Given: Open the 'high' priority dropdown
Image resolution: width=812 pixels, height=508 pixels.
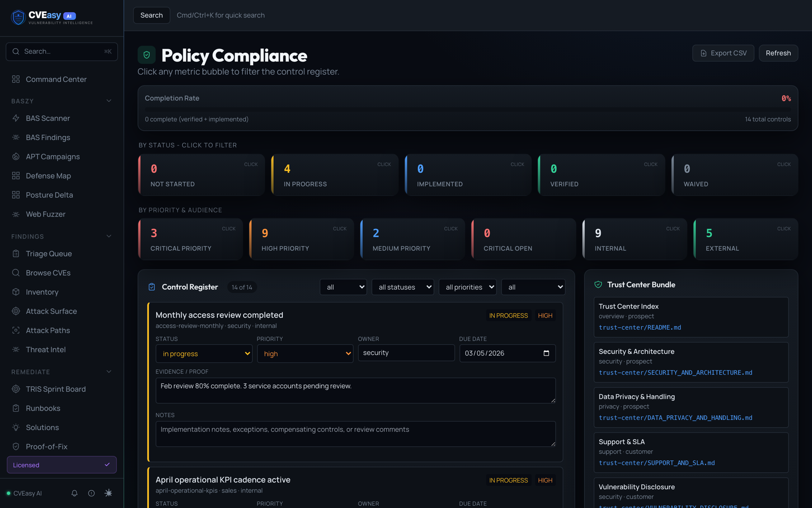Looking at the screenshot, I should [x=305, y=353].
